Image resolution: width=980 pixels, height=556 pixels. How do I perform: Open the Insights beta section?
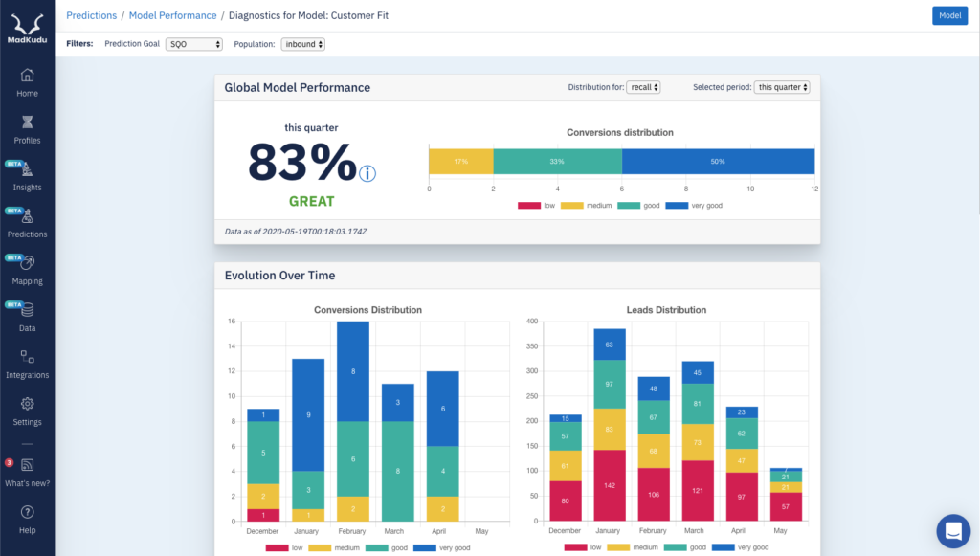(x=27, y=177)
